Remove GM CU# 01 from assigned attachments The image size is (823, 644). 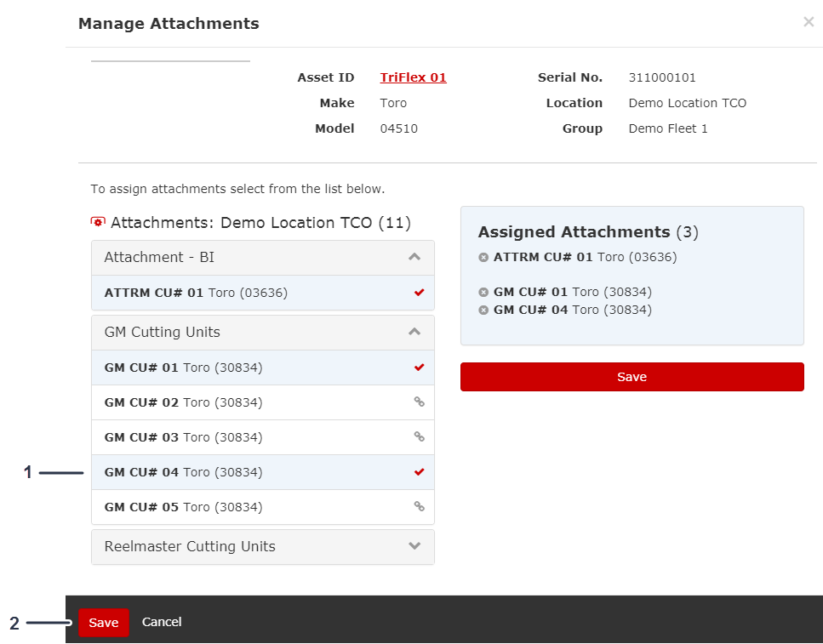tap(483, 293)
